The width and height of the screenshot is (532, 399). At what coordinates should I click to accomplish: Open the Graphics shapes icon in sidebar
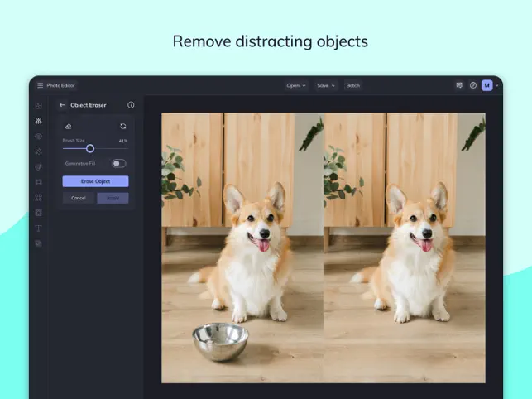(39, 198)
